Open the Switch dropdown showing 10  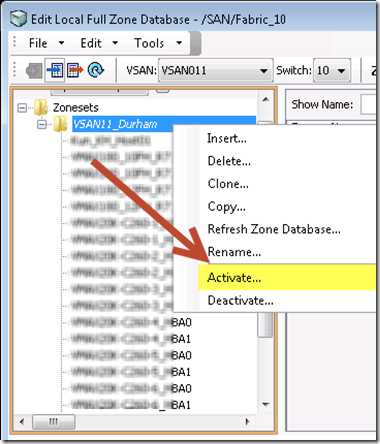coord(332,70)
